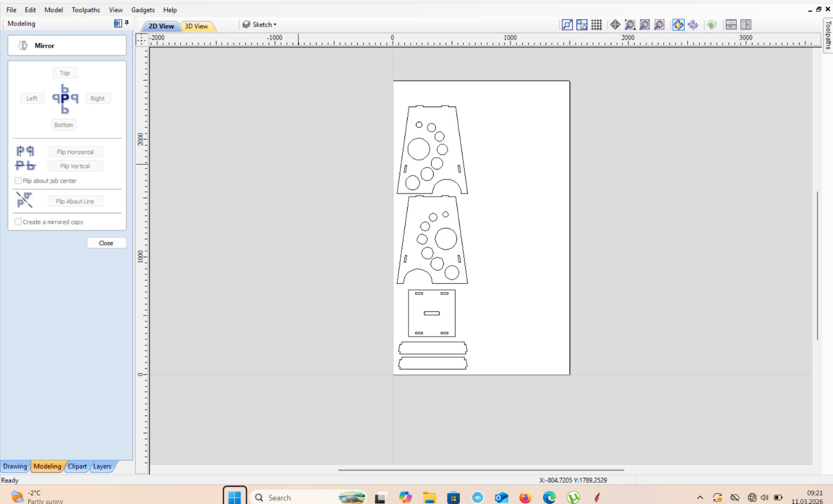Viewport: 833px width, 504px height.
Task: Click the Zoom to fit icon
Action: (x=644, y=24)
